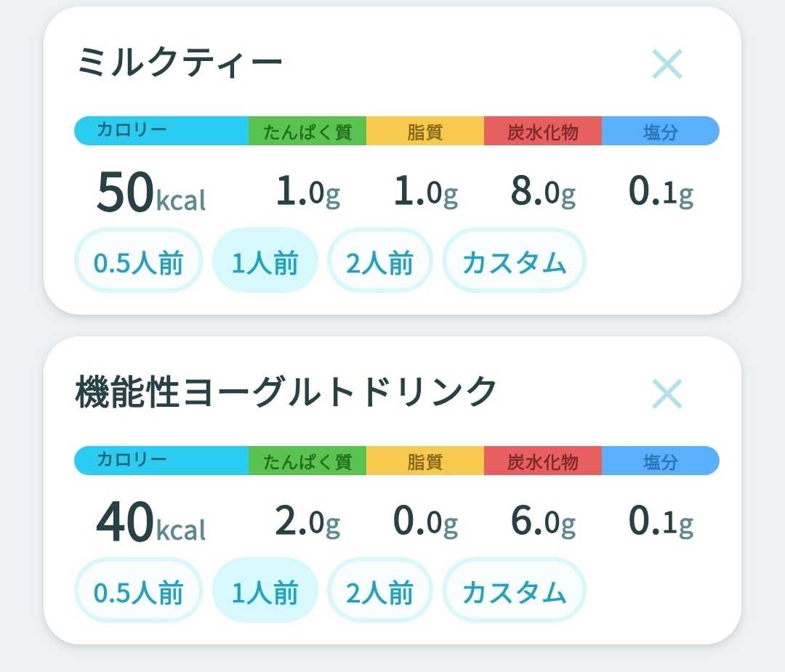Open カスタム serving option for ミルクティー
This screenshot has height=672, width=785.
coord(514,261)
